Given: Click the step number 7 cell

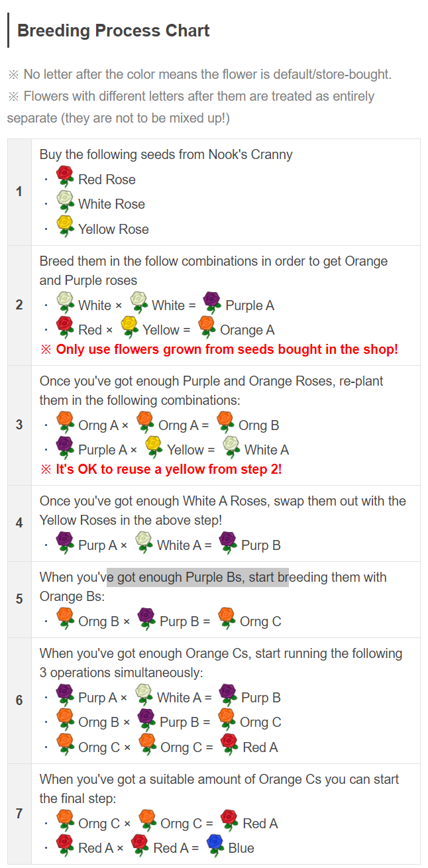Looking at the screenshot, I should coord(19,814).
